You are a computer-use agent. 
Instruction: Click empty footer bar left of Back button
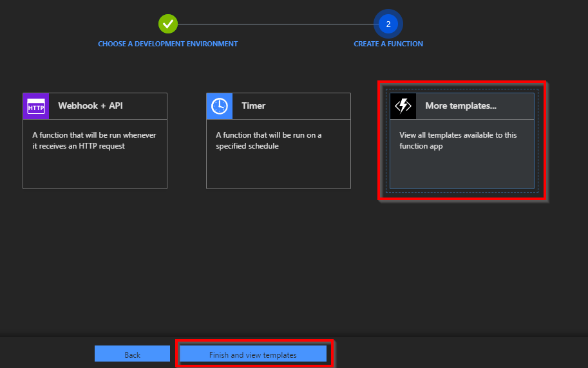pyautogui.click(x=45, y=353)
